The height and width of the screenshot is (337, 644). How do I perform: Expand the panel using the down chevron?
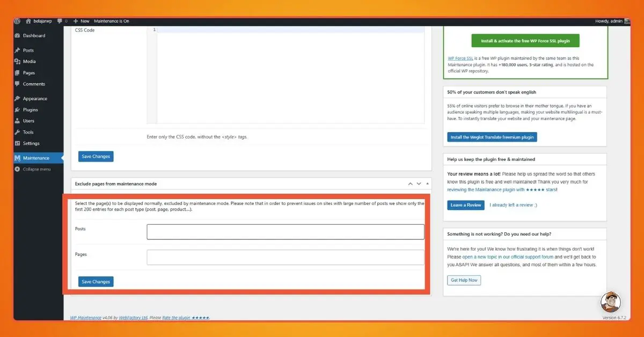[x=419, y=184]
